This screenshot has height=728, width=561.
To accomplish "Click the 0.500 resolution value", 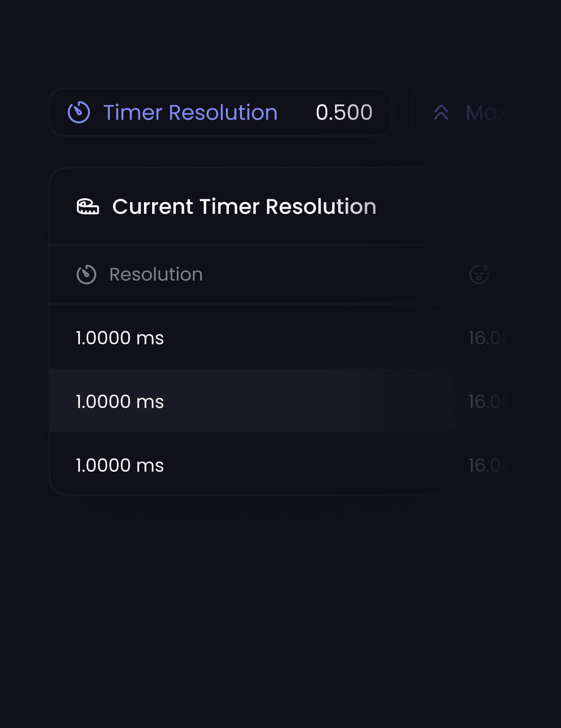I will click(343, 112).
